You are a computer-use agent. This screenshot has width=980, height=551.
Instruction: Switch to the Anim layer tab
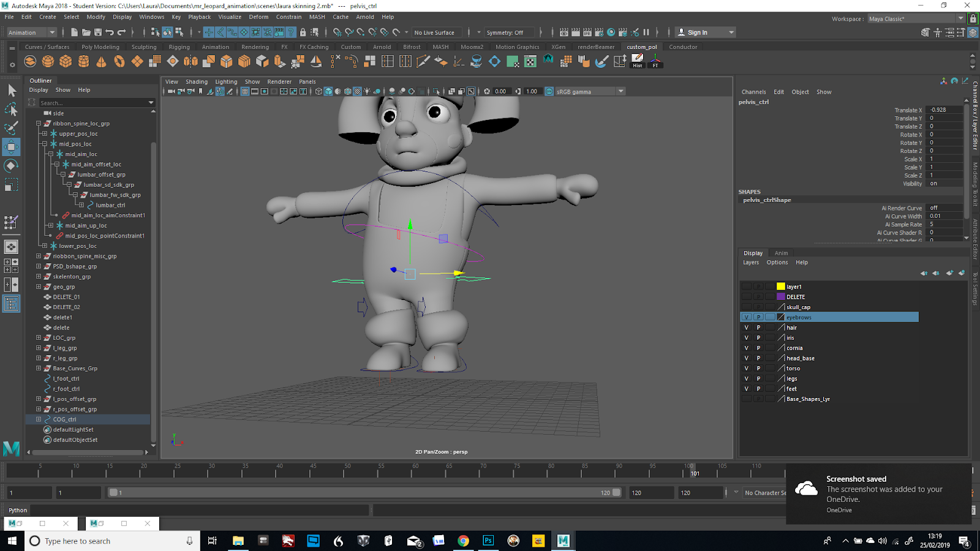(781, 253)
